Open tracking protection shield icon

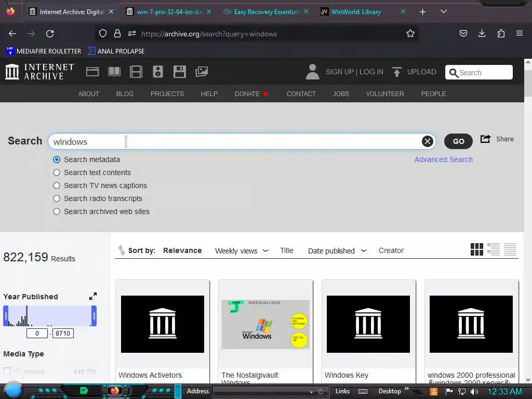103,33
